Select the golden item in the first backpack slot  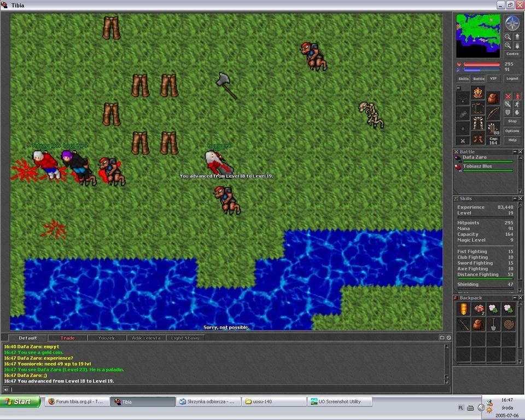[463, 309]
